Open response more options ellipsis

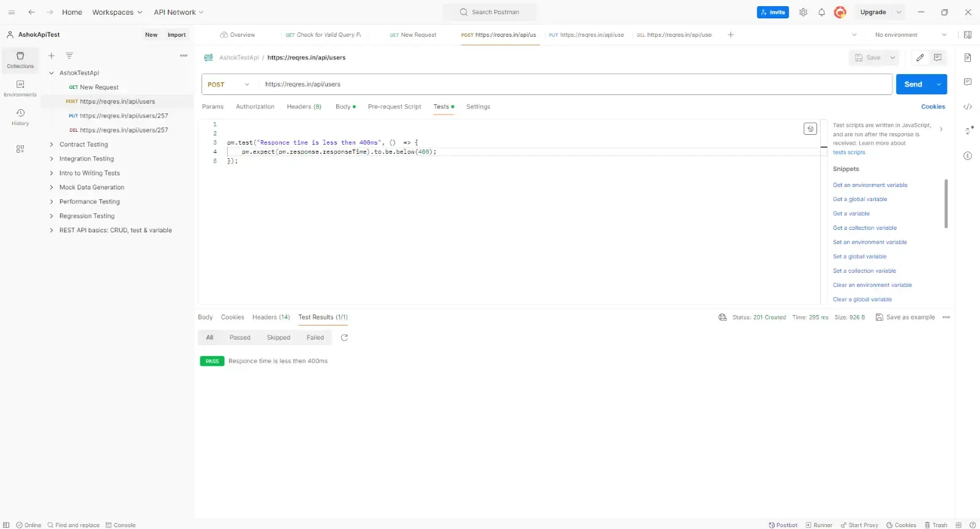point(946,318)
